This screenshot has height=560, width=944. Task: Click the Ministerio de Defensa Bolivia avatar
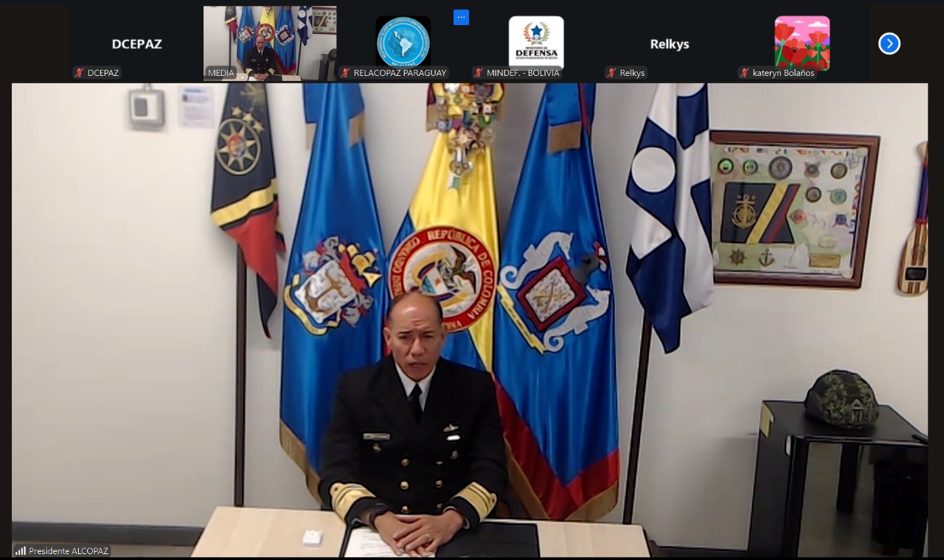(536, 42)
